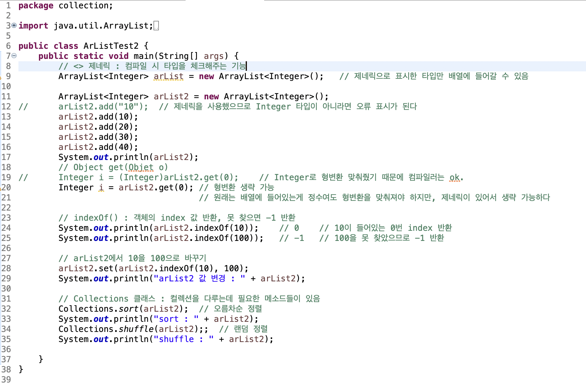This screenshot has height=392, width=586.
Task: Click the string "sort : " on line 33
Action: (176, 319)
